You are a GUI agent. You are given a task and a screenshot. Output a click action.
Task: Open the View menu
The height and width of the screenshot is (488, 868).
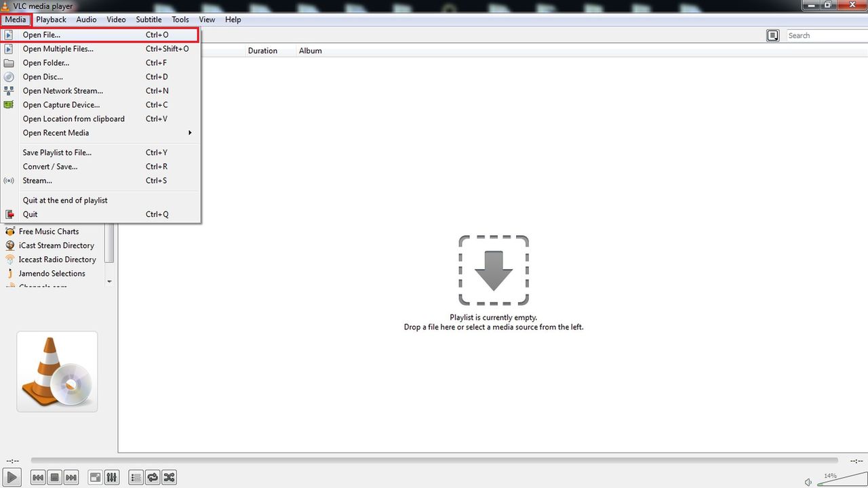[x=207, y=20]
